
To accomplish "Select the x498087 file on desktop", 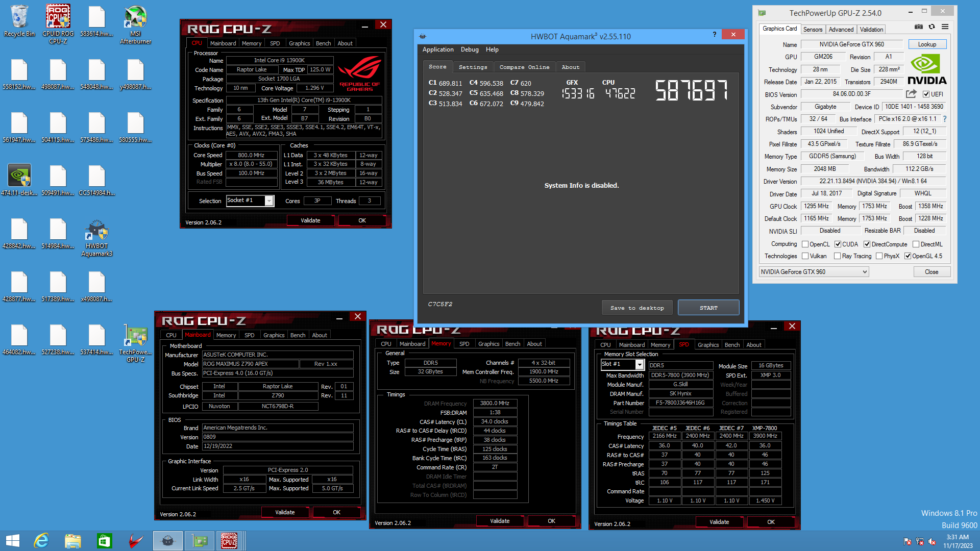I will click(x=97, y=286).
